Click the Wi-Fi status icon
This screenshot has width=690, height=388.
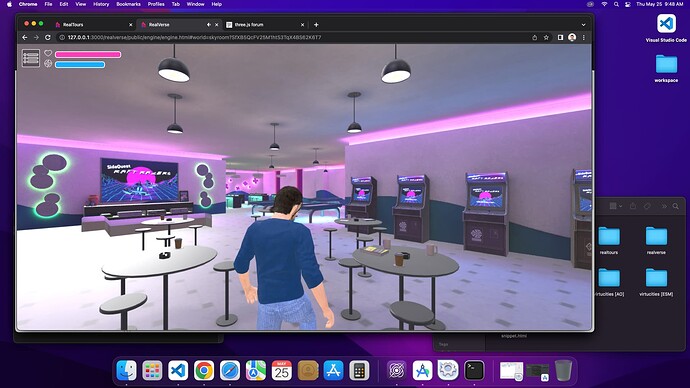coord(605,4)
